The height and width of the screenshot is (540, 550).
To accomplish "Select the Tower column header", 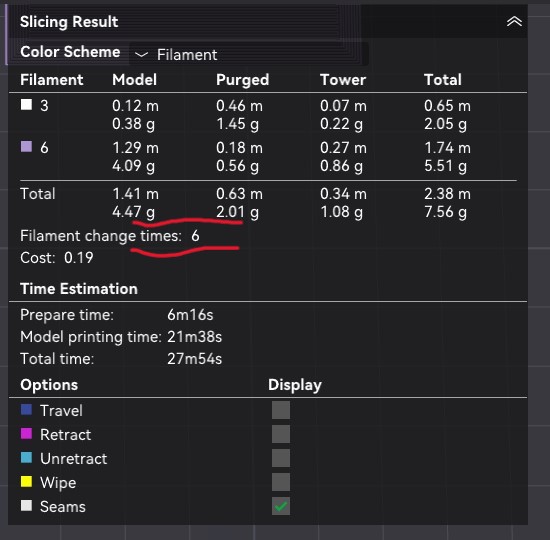I will pos(343,80).
